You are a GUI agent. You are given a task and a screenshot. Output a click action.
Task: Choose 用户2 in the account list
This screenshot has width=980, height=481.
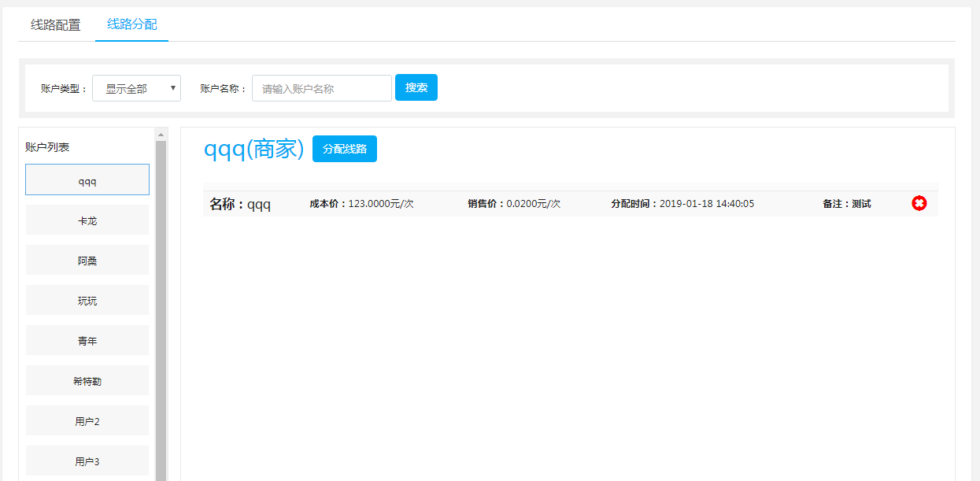pyautogui.click(x=87, y=420)
